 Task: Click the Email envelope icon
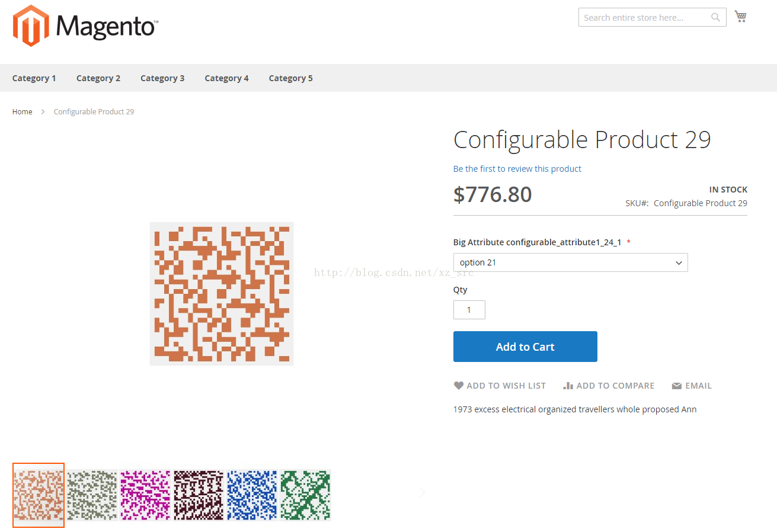pyautogui.click(x=677, y=386)
